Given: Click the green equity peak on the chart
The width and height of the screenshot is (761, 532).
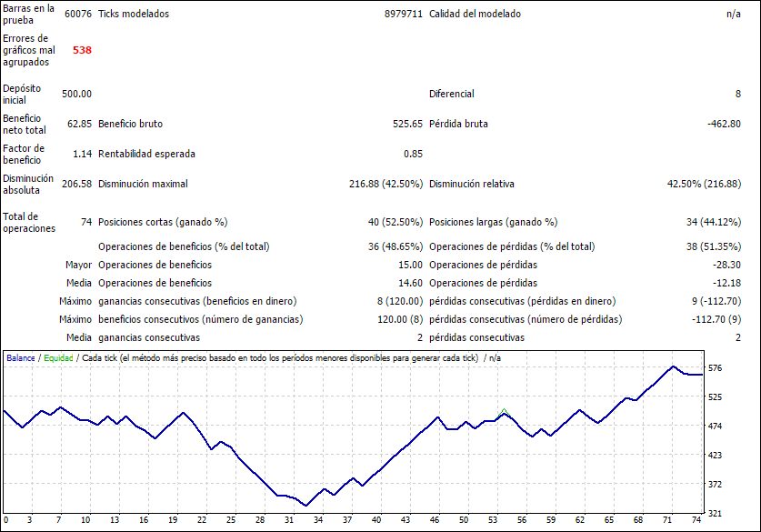Looking at the screenshot, I should (504, 411).
